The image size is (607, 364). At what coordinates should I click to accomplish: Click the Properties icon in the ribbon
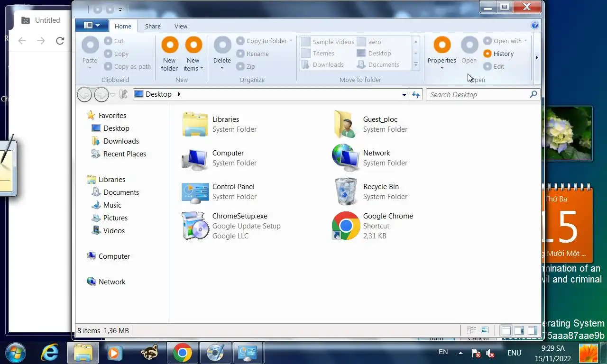point(442,45)
